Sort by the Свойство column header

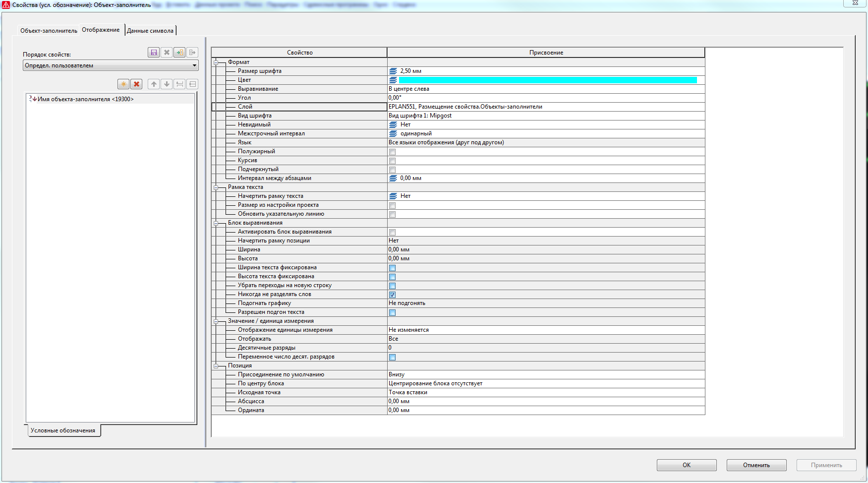(x=299, y=53)
